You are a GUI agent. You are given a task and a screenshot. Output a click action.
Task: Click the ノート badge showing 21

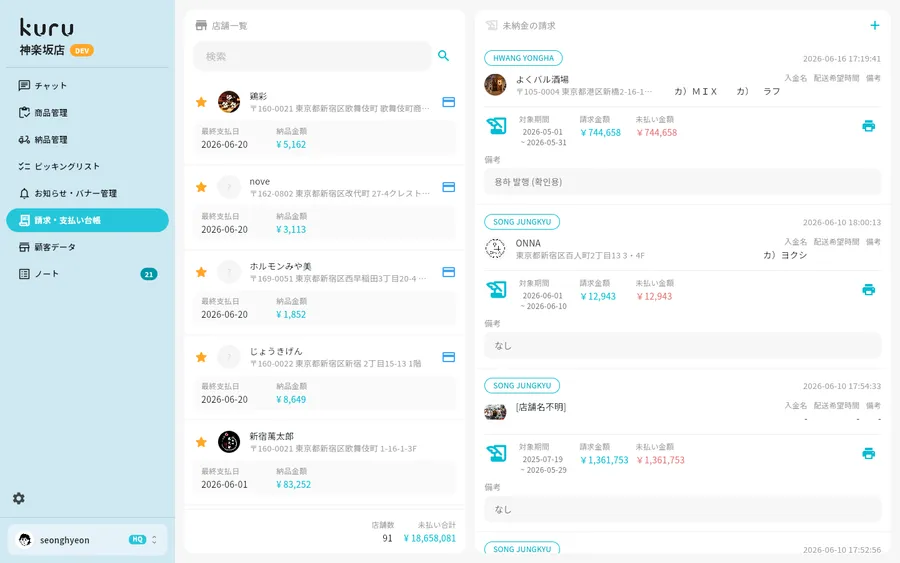click(149, 274)
